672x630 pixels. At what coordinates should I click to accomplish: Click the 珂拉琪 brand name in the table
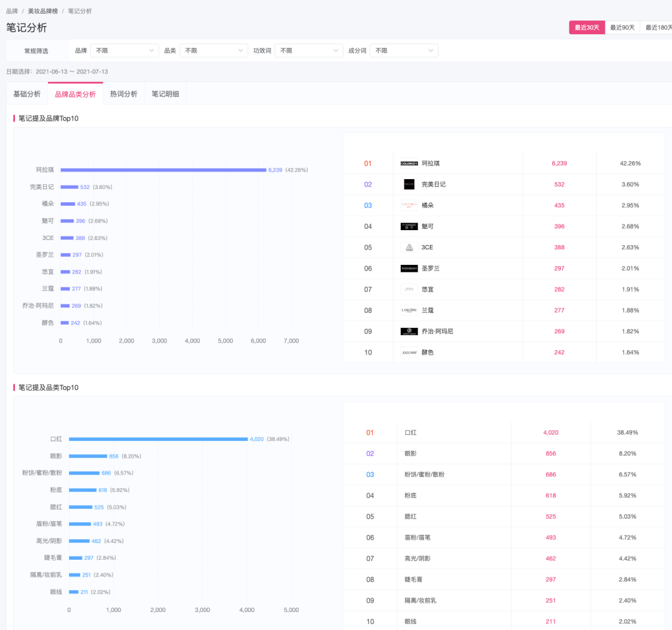pos(431,164)
